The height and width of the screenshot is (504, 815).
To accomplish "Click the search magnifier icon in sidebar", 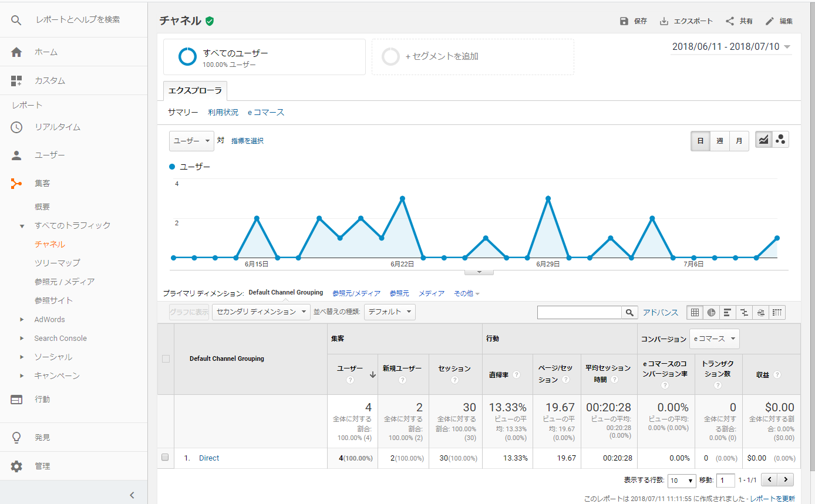I will pos(16,20).
